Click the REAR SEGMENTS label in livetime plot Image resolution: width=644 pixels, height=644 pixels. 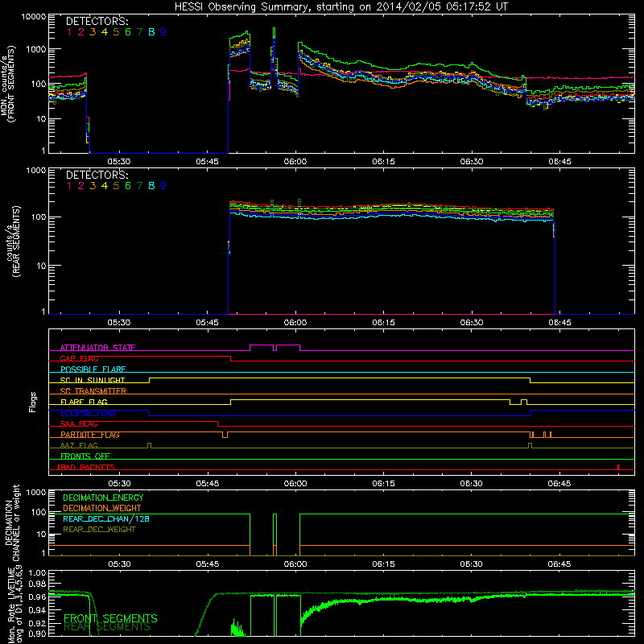coord(108,627)
